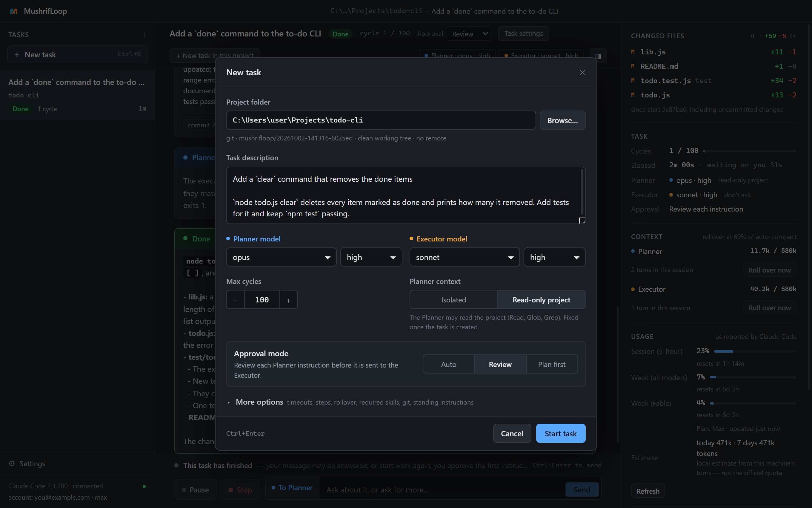Select Isolated planner context

[453, 300]
